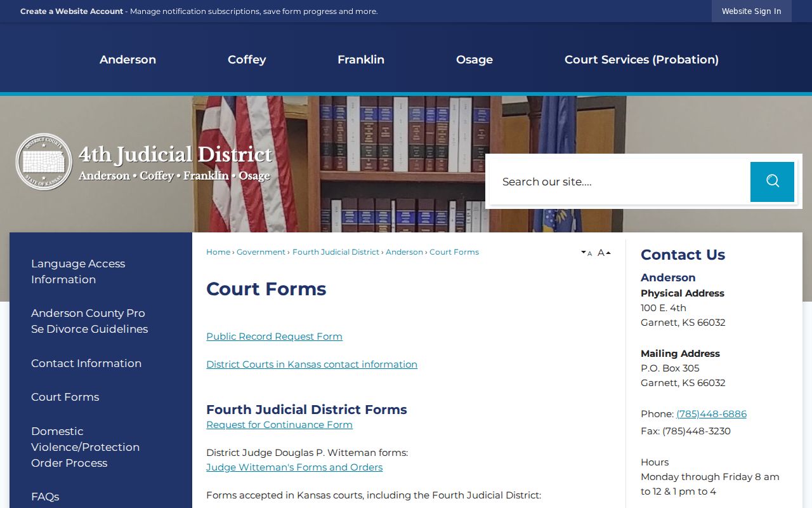The width and height of the screenshot is (812, 508).
Task: Go to Anderson breadcrumb link
Action: pyautogui.click(x=404, y=252)
